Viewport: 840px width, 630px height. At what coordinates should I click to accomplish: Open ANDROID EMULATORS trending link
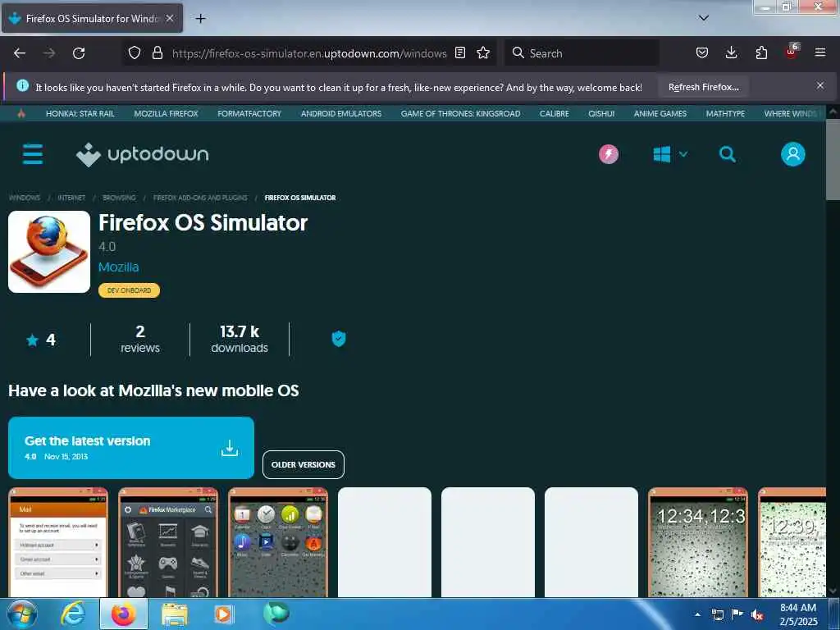click(x=341, y=113)
